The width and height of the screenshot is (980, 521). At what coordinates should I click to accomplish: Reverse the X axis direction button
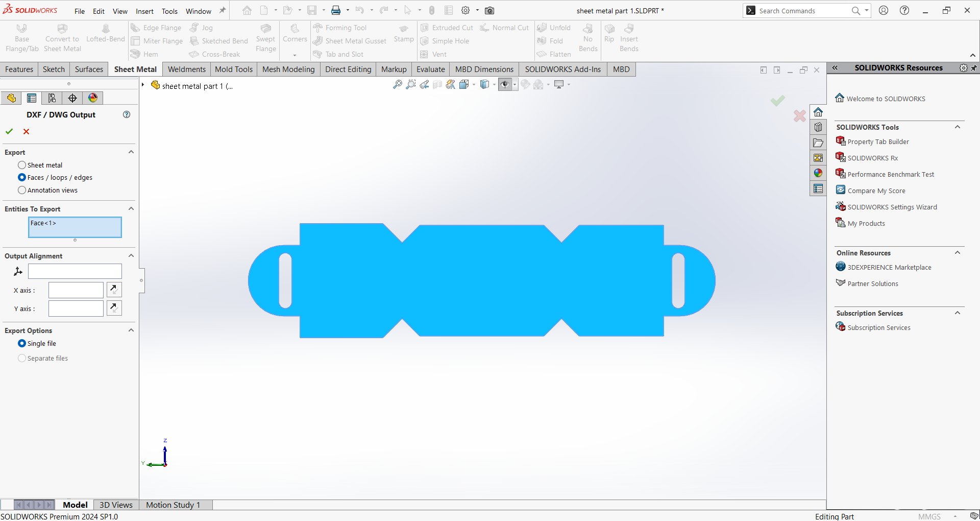coord(114,290)
